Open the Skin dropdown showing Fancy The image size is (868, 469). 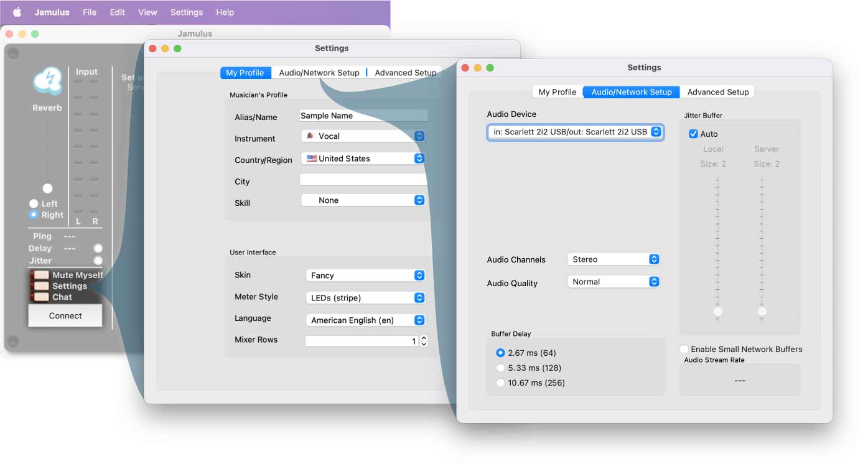coord(365,276)
